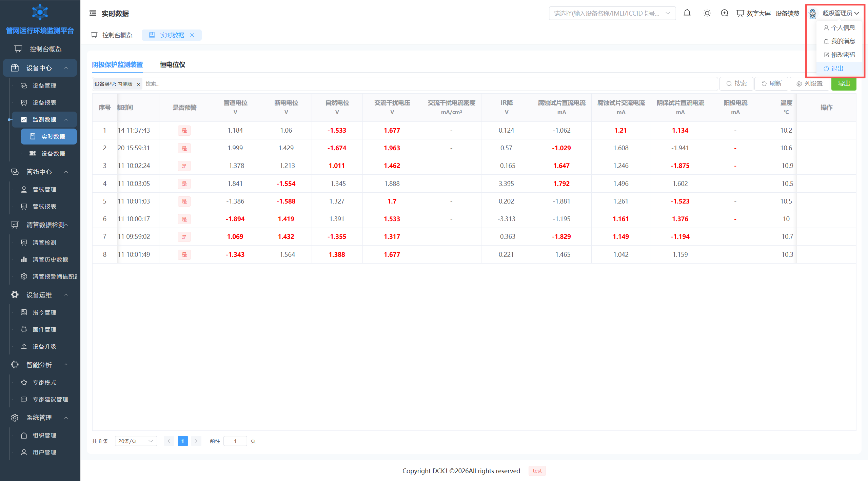
Task: Open 设备升级 in the sidebar
Action: click(44, 346)
